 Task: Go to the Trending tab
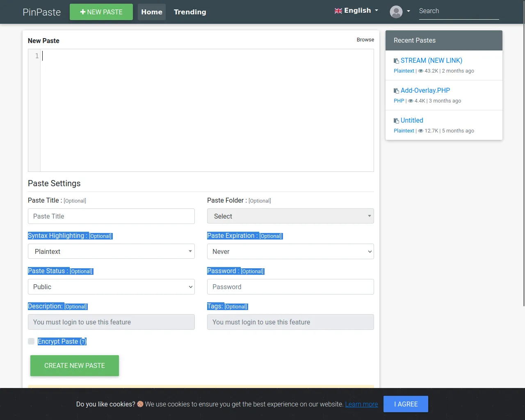[190, 12]
